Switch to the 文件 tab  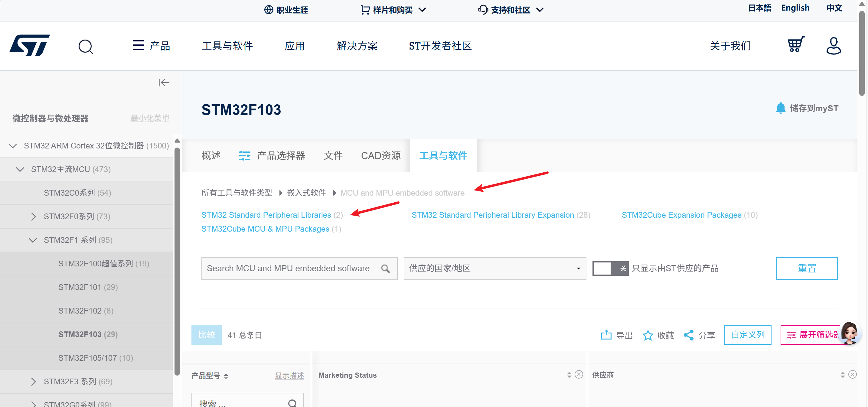click(333, 155)
